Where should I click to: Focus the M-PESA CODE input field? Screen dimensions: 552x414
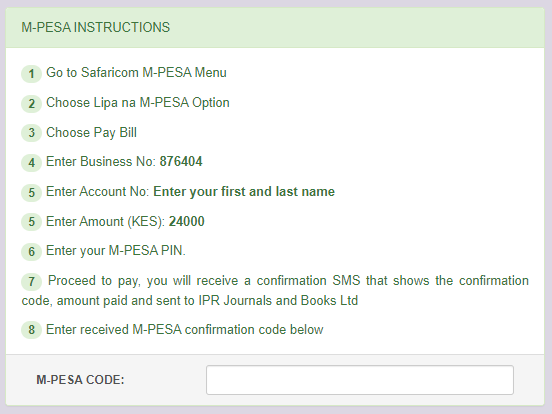[360, 380]
